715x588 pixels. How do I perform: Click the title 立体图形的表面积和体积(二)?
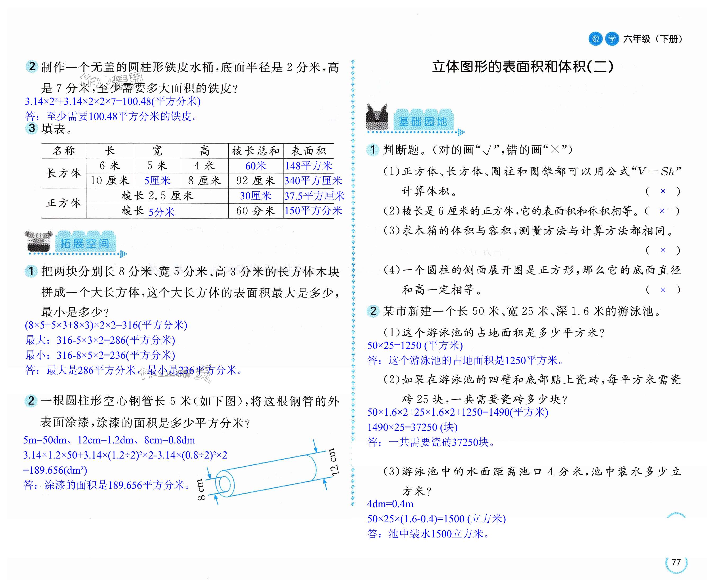pos(523,67)
